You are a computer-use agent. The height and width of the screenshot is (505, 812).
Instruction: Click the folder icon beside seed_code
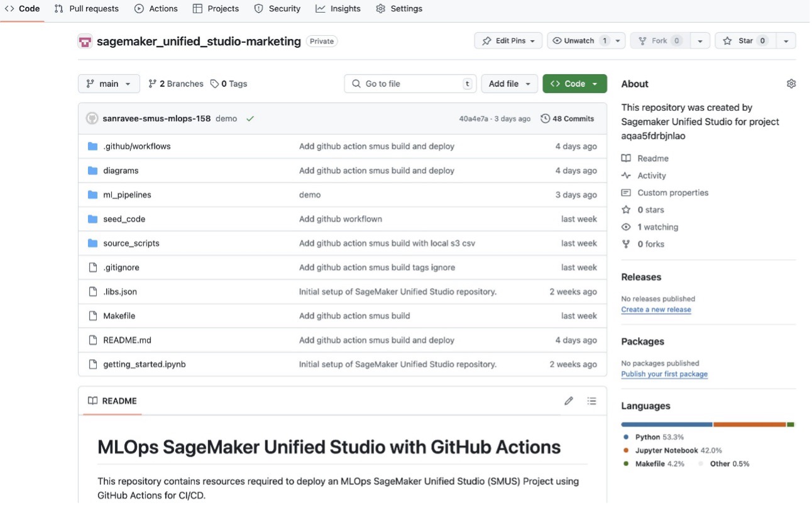(93, 219)
